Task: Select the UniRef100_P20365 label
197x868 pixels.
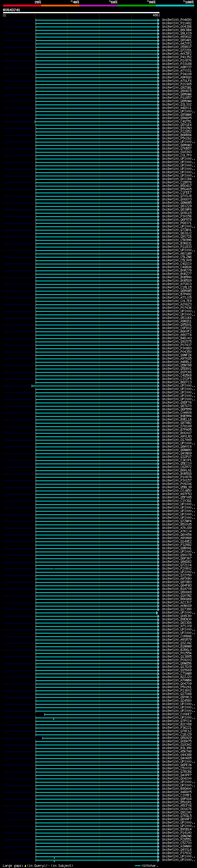Action: (x=177, y=84)
